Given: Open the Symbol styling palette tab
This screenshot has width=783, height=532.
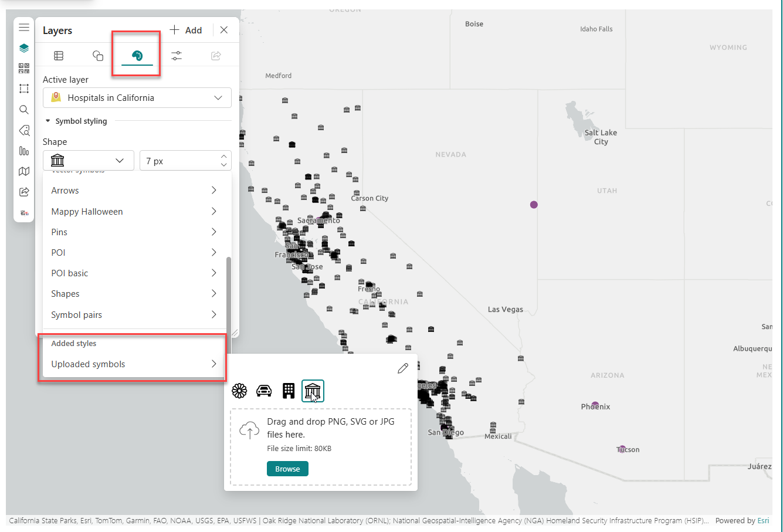Looking at the screenshot, I should (x=136, y=55).
